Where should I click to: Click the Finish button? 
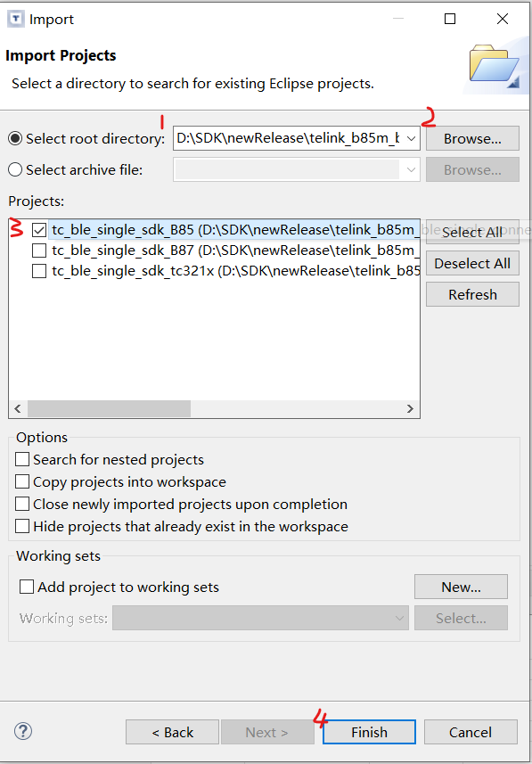pyautogui.click(x=369, y=732)
